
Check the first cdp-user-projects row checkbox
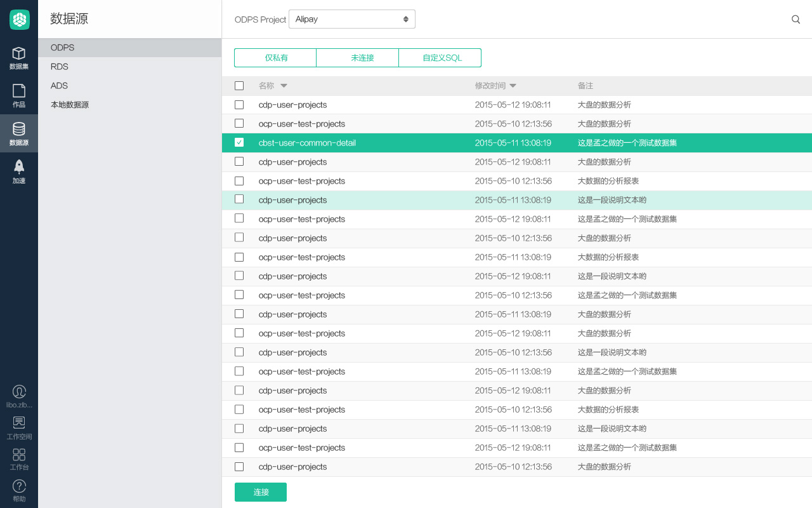[x=239, y=105]
